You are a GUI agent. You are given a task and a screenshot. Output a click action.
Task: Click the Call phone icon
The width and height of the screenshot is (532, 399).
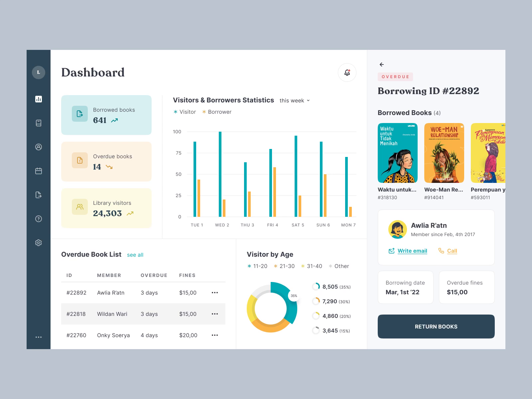[x=441, y=251]
